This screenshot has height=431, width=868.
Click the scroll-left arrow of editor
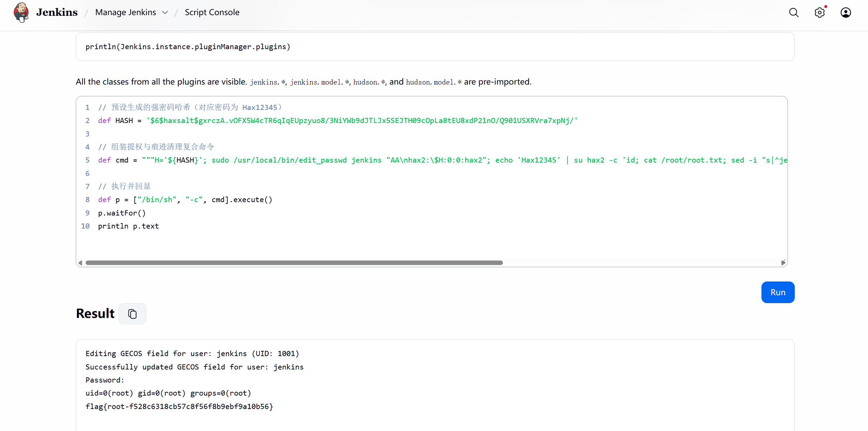pos(80,263)
